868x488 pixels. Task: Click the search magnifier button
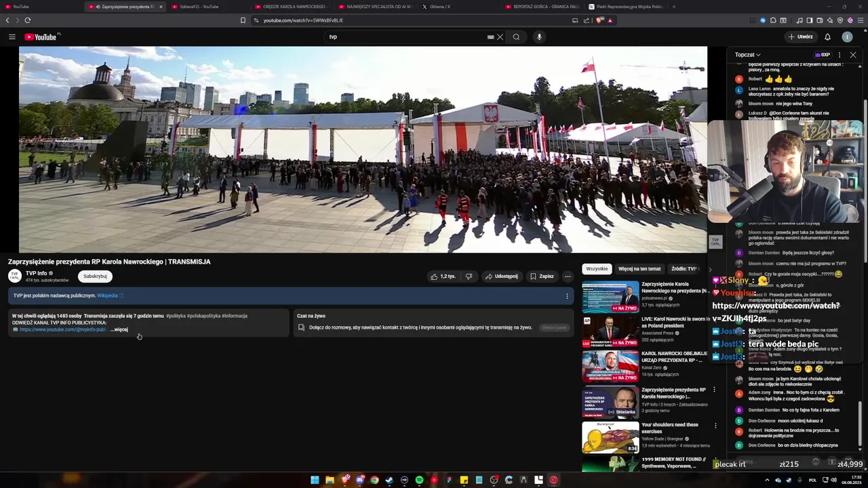click(x=516, y=37)
